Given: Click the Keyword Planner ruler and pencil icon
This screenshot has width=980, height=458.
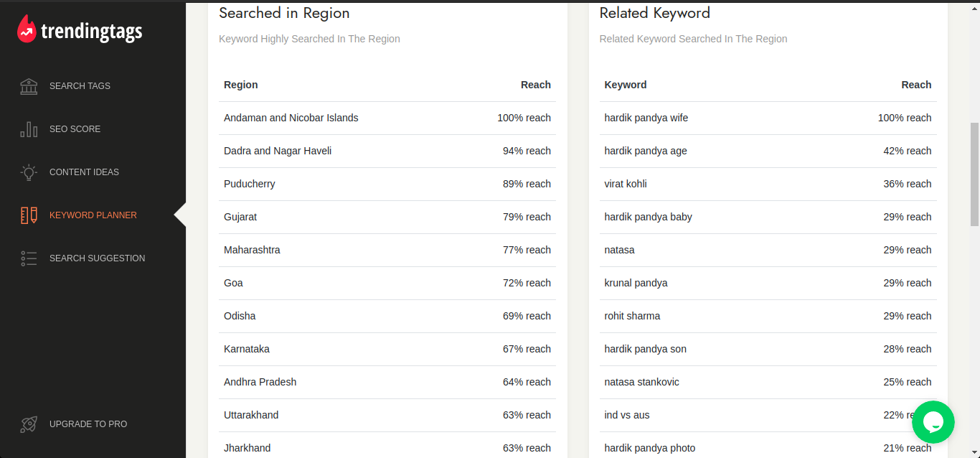Looking at the screenshot, I should 29,215.
